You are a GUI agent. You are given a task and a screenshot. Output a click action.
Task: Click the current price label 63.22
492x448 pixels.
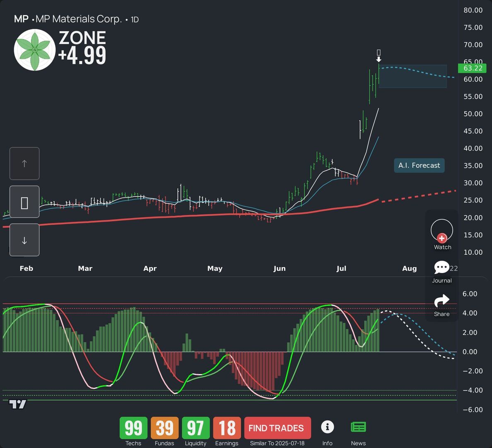tap(472, 68)
